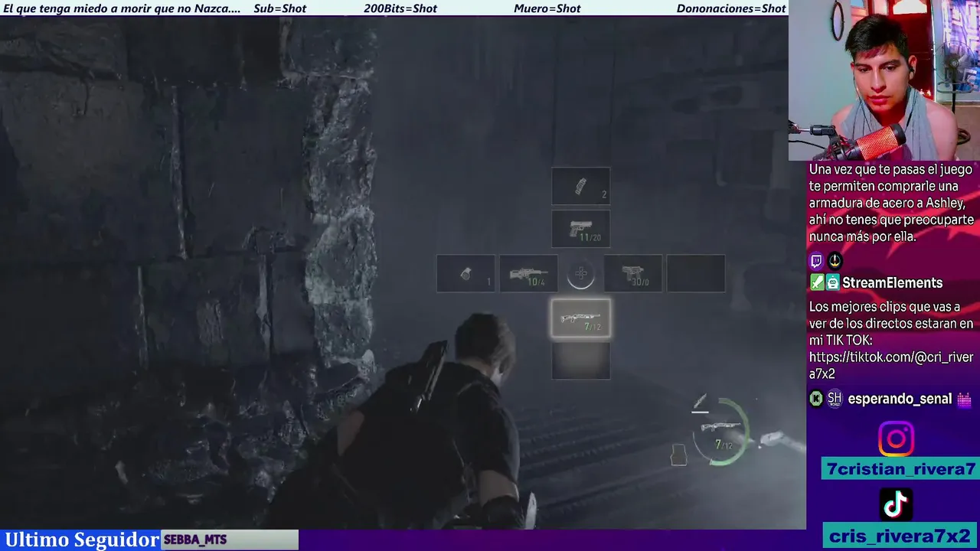Select the shotgun slot showing 7/12
Image resolution: width=980 pixels, height=551 pixels.
[x=581, y=318]
